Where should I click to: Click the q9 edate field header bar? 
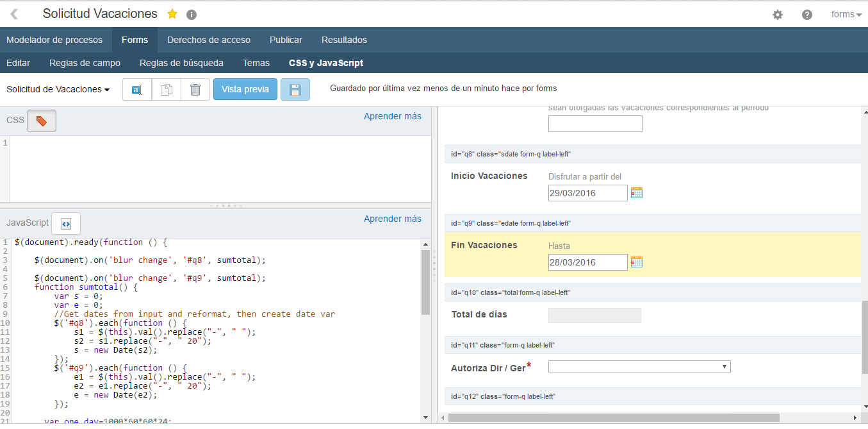(x=652, y=223)
